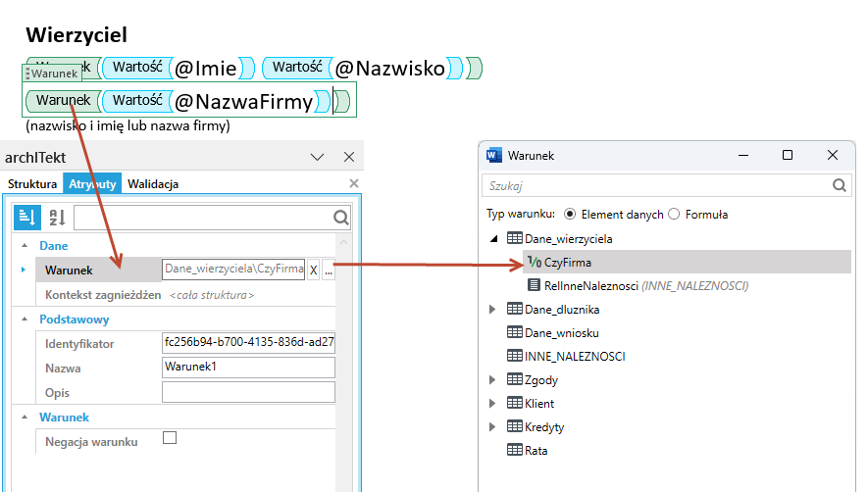Click the Identyfikator value field
The width and height of the screenshot is (868, 492).
pyautogui.click(x=248, y=342)
